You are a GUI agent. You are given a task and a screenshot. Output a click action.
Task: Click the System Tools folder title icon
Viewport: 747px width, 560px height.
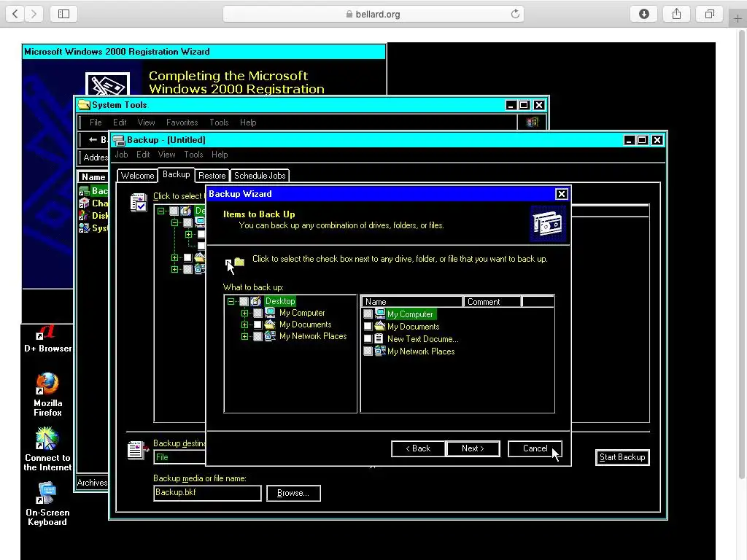coord(85,105)
